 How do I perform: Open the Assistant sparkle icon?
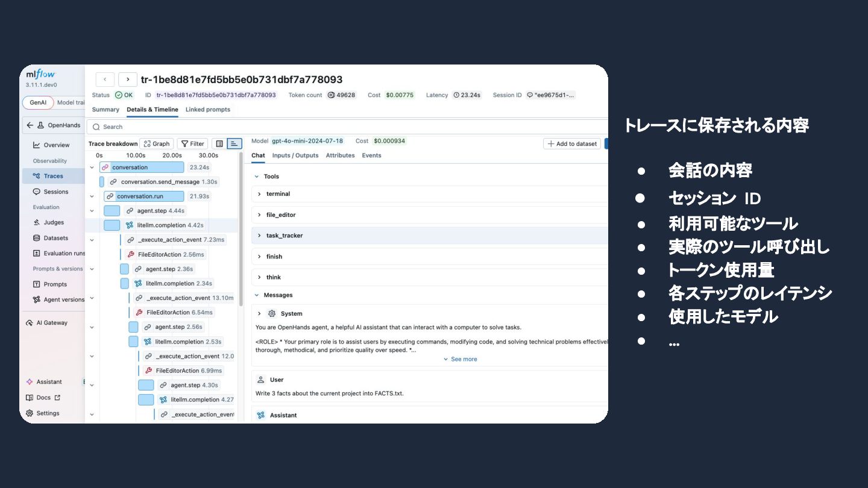[30, 382]
